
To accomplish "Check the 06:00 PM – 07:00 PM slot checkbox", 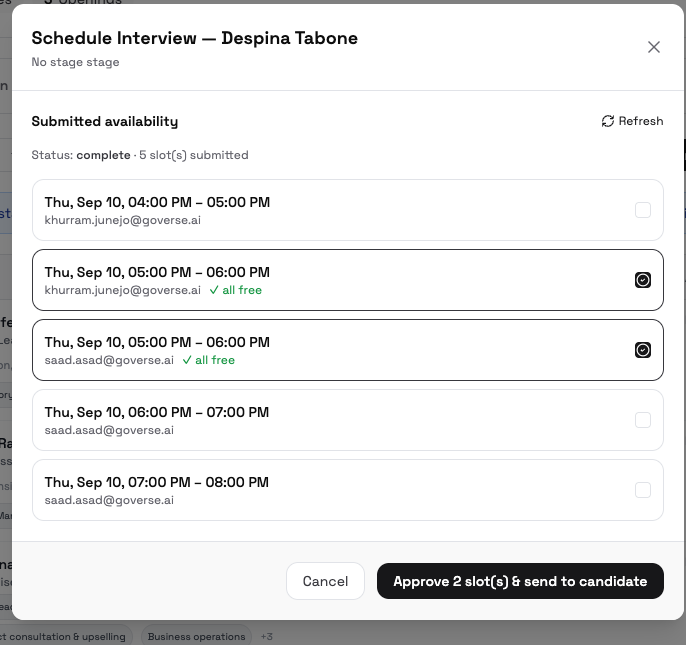I will [643, 420].
